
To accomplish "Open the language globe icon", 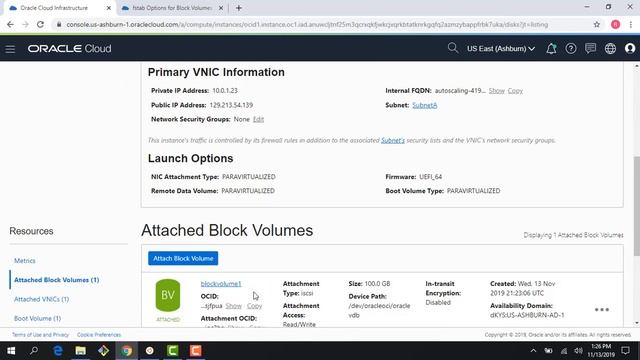I will click(610, 49).
